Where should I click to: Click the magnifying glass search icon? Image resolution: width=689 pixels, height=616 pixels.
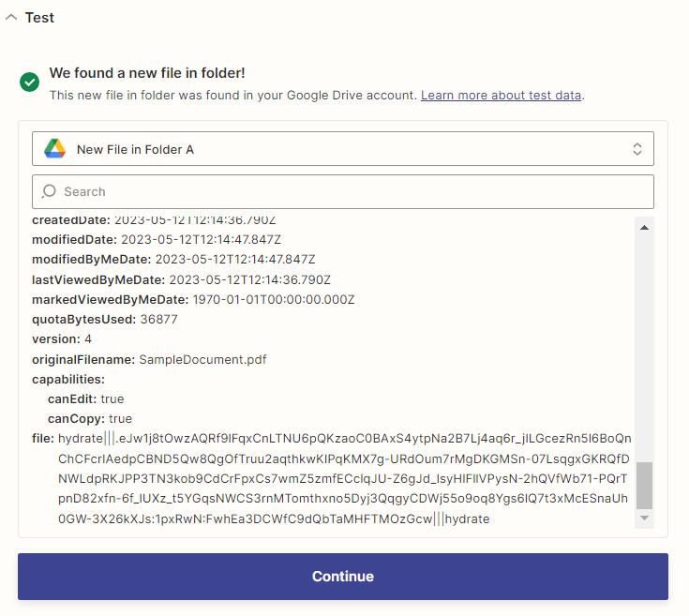click(49, 191)
